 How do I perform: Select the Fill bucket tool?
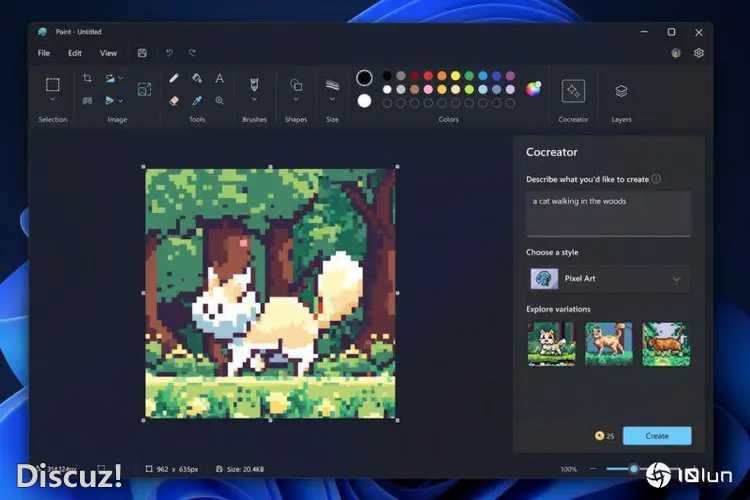coord(197,78)
